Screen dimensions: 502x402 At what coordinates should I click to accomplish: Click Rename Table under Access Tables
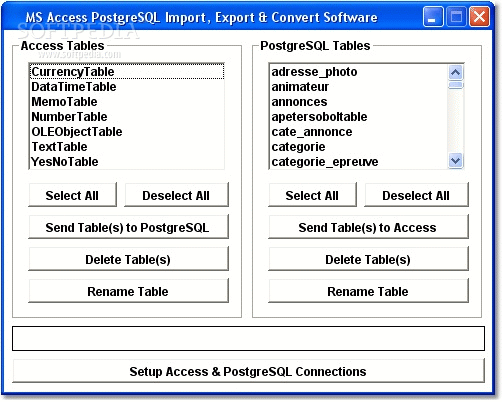128,291
